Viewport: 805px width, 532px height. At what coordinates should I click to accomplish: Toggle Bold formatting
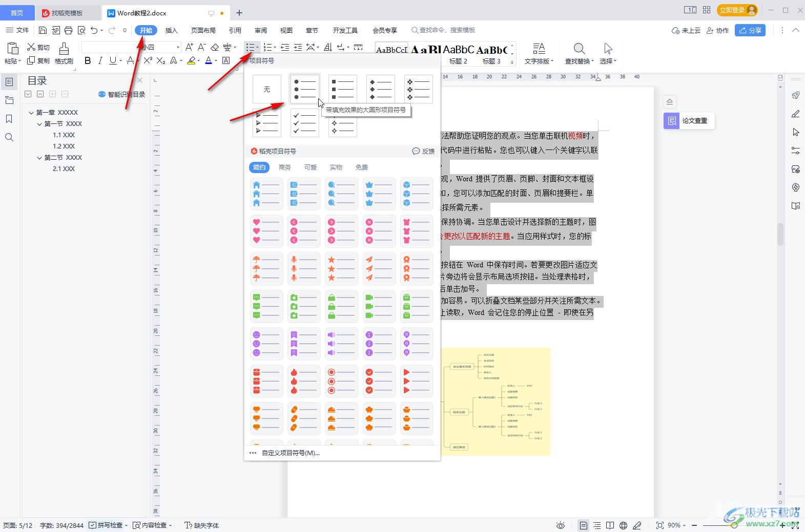(x=88, y=60)
